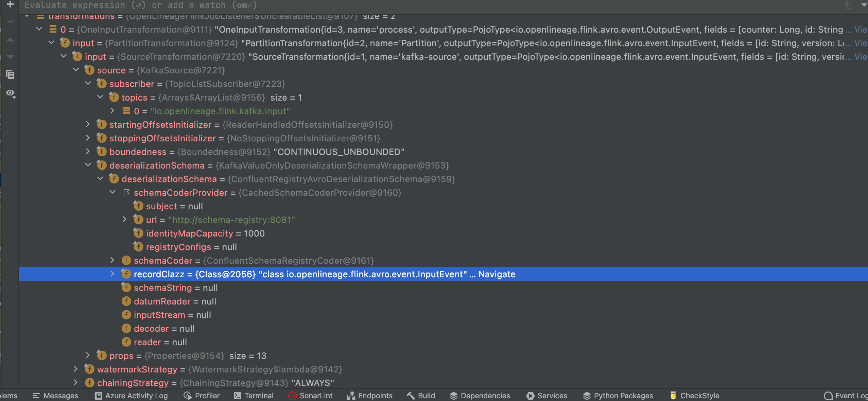Expand the props Properties node
This screenshot has width=868, height=401.
(x=88, y=355)
